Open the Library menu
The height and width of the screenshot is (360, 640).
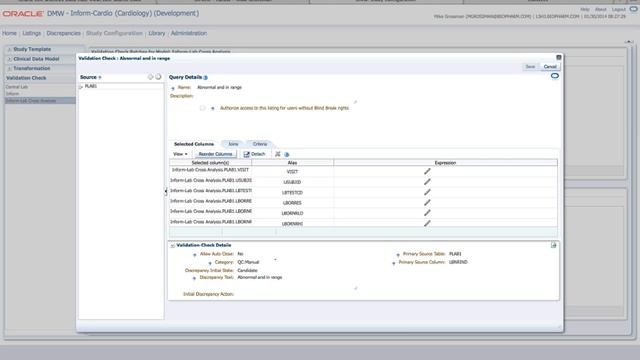157,33
